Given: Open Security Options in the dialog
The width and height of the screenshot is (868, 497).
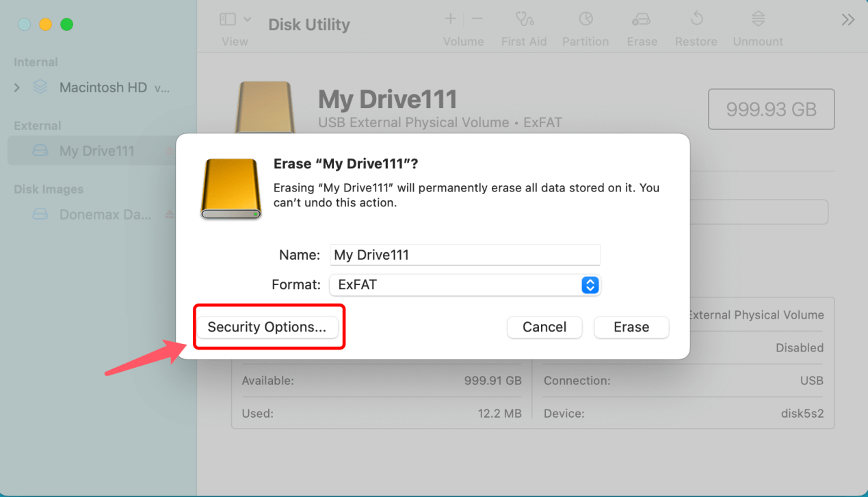Looking at the screenshot, I should click(268, 327).
